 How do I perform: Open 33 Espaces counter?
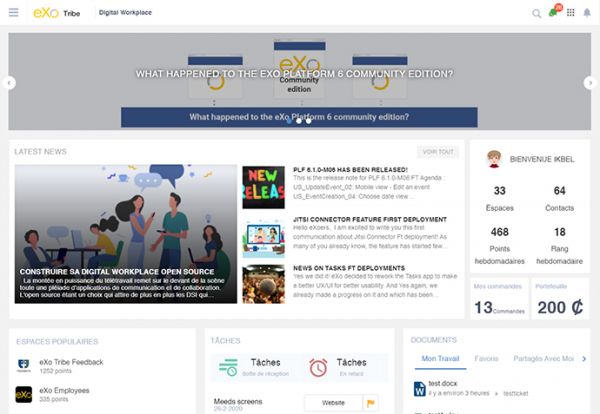pyautogui.click(x=499, y=199)
